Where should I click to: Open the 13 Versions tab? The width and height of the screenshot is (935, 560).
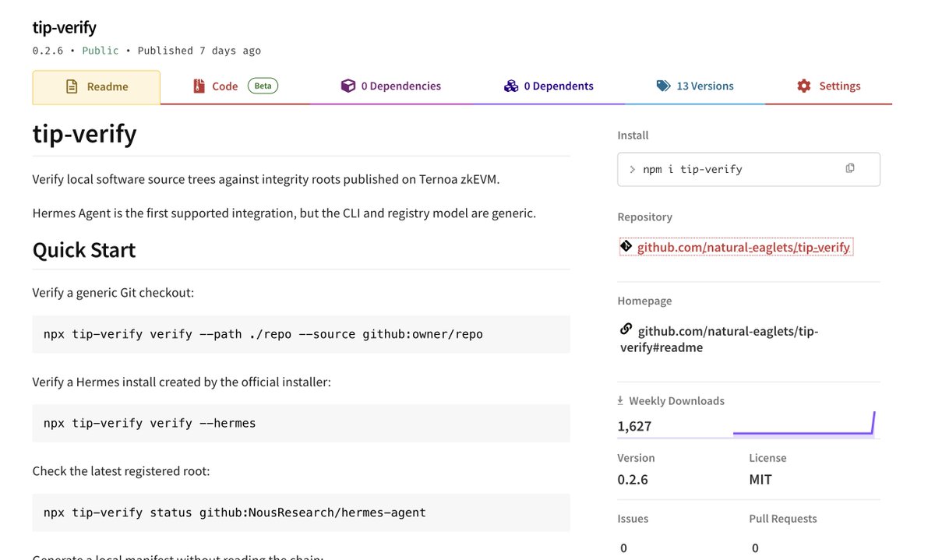(695, 86)
